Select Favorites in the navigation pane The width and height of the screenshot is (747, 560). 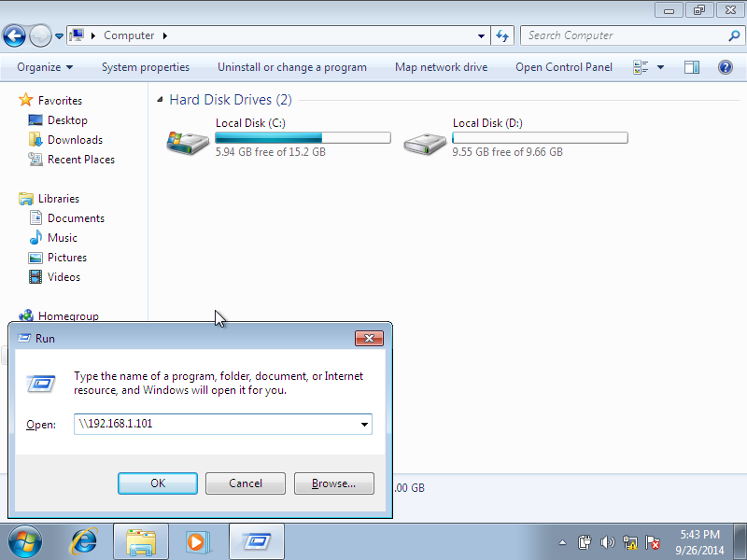(x=60, y=101)
